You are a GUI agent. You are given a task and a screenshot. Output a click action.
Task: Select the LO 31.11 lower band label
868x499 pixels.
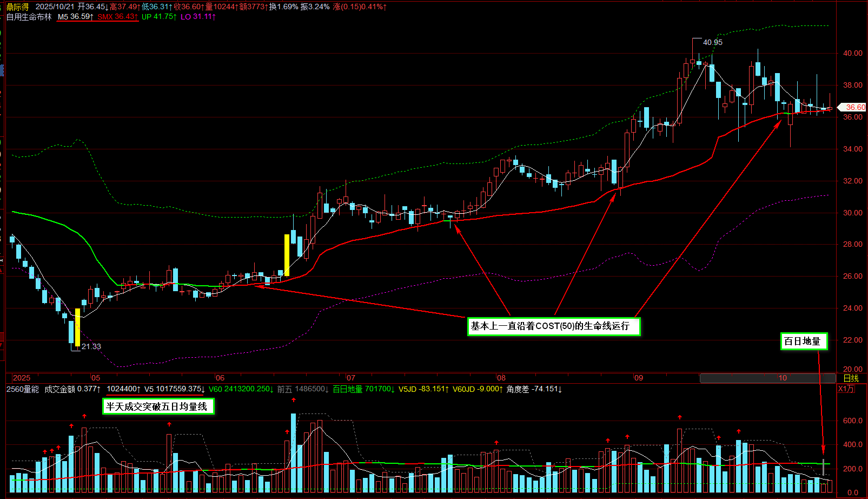198,17
